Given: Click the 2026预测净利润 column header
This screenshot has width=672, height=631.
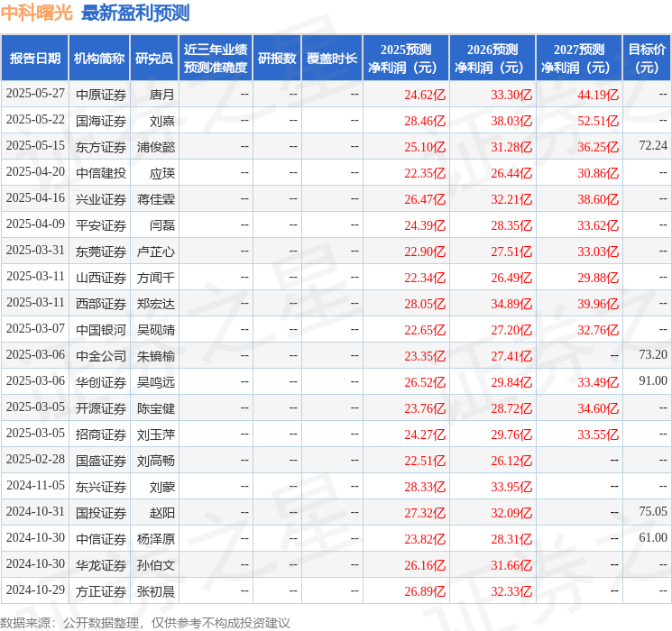Looking at the screenshot, I should pos(492,59).
